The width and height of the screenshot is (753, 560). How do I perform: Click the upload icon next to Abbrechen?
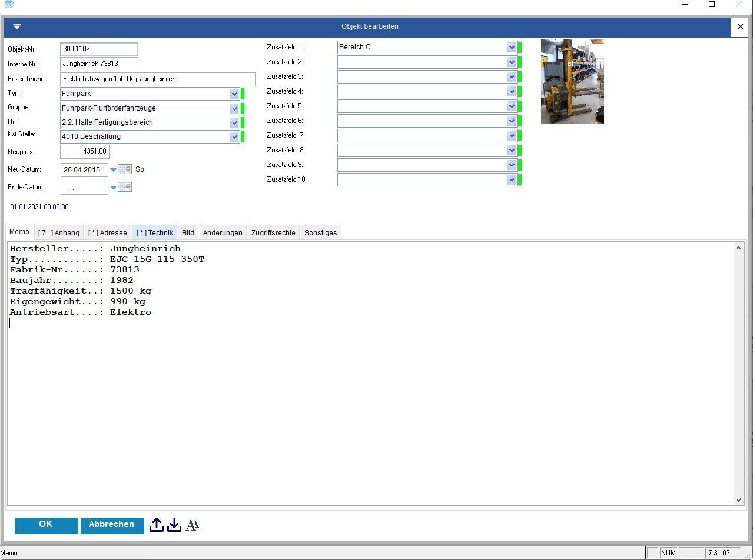click(x=156, y=525)
